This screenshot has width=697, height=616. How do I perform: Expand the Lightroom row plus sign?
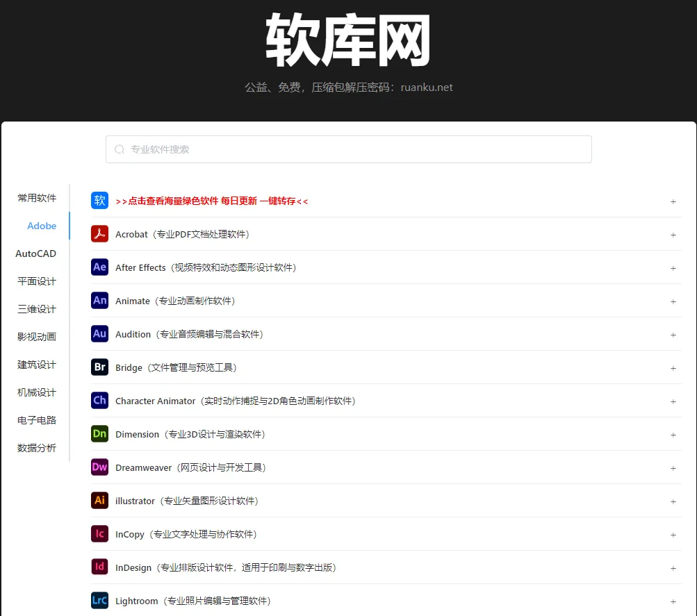673,601
